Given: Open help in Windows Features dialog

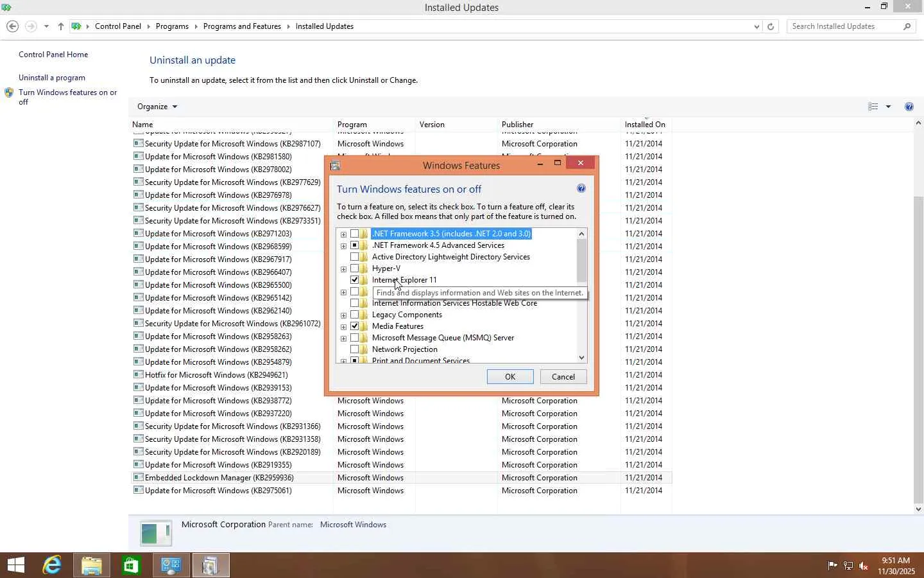Looking at the screenshot, I should [x=581, y=188].
